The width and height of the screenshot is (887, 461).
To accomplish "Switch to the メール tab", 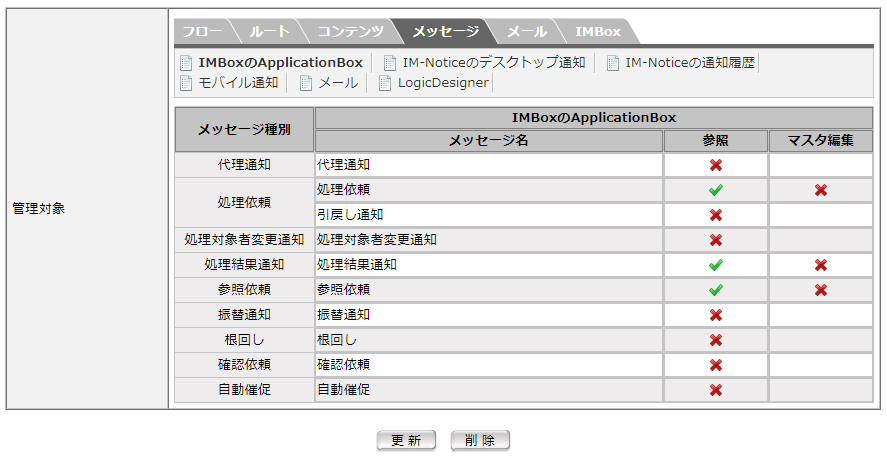I will click(526, 32).
